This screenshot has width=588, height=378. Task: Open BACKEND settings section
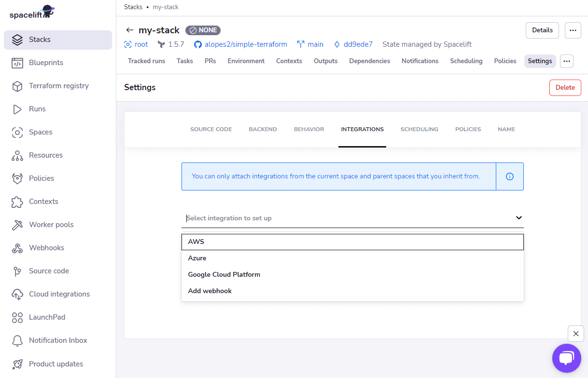click(263, 129)
